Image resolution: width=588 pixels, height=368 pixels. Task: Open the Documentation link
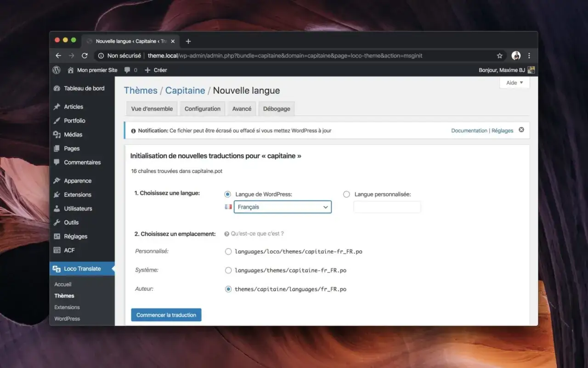click(469, 130)
